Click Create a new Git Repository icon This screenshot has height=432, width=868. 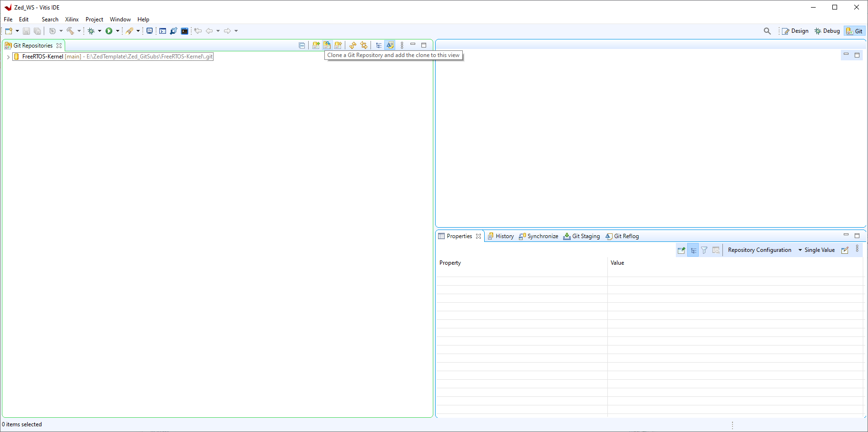(x=338, y=45)
